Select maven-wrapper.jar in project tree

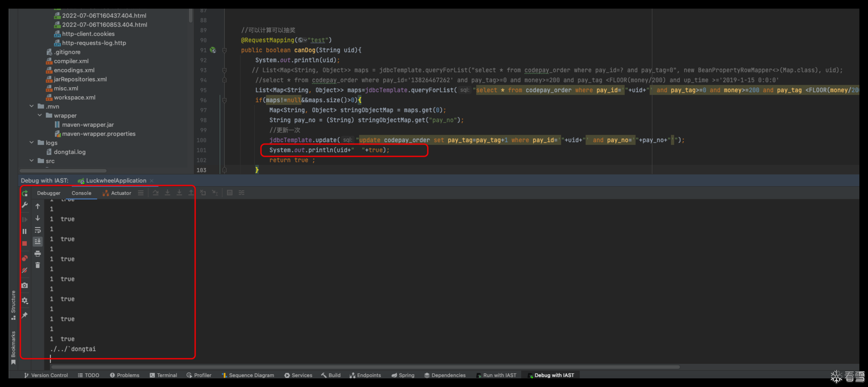pyautogui.click(x=84, y=124)
